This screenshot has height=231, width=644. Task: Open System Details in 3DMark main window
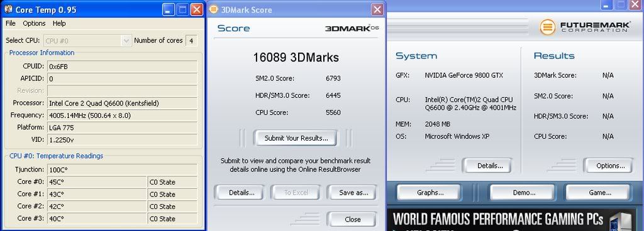tap(487, 166)
